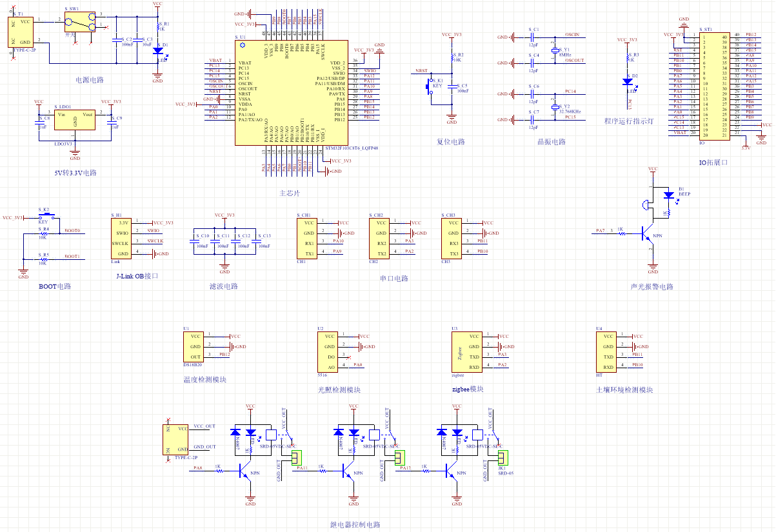Click the '光照检测模块' label
The image size is (776, 532).
click(339, 389)
